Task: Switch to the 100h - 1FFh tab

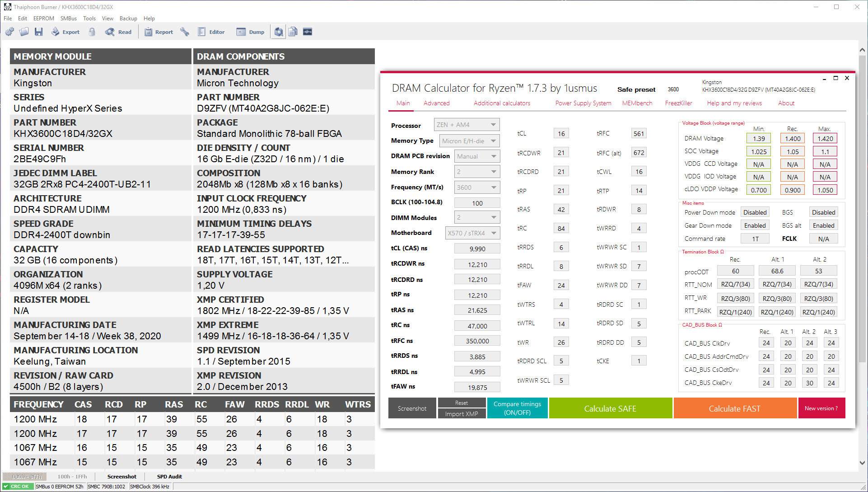Action: 72,476
